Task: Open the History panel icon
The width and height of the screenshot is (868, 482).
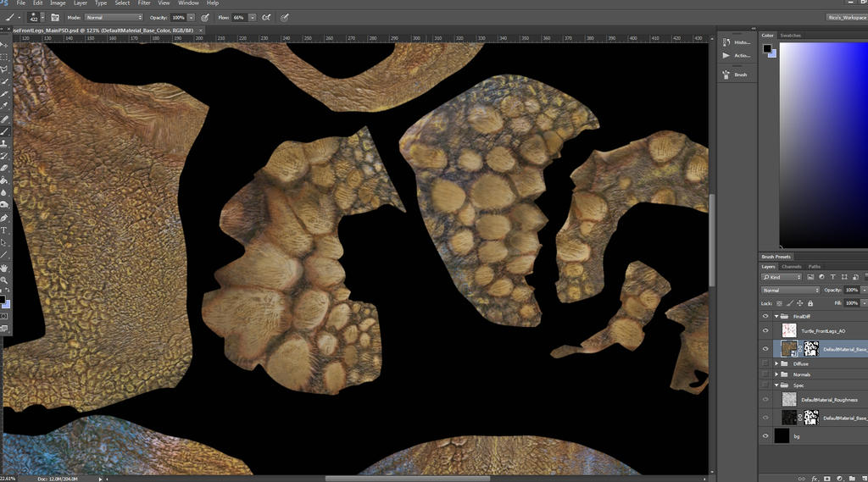Action: tap(726, 42)
